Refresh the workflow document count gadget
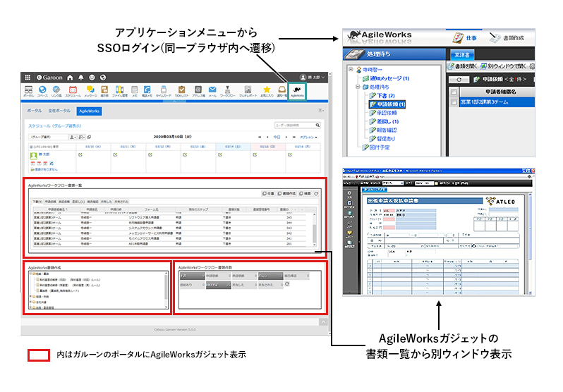 (x=287, y=284)
